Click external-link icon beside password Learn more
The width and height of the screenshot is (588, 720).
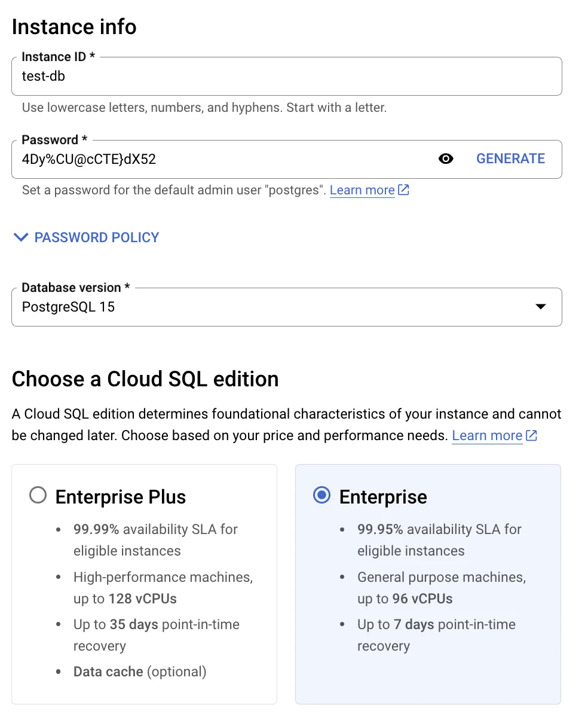[x=404, y=190]
